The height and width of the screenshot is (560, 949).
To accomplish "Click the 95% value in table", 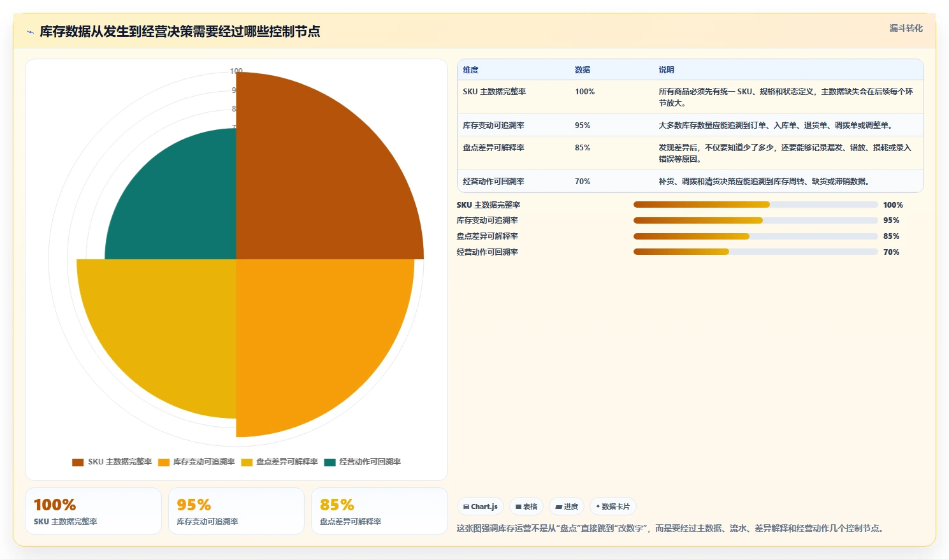I will point(583,126).
